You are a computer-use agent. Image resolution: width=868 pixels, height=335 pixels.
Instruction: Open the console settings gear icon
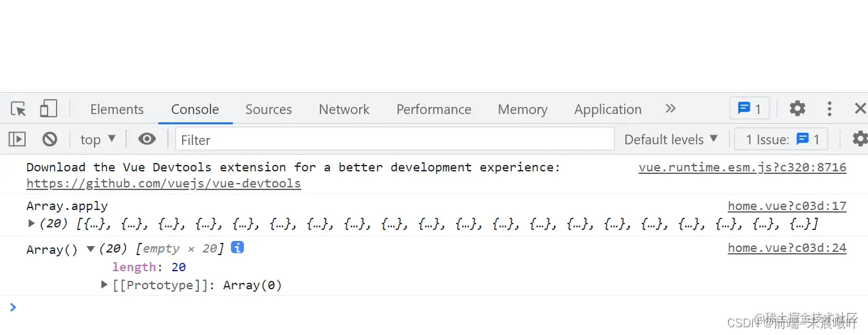(x=860, y=139)
